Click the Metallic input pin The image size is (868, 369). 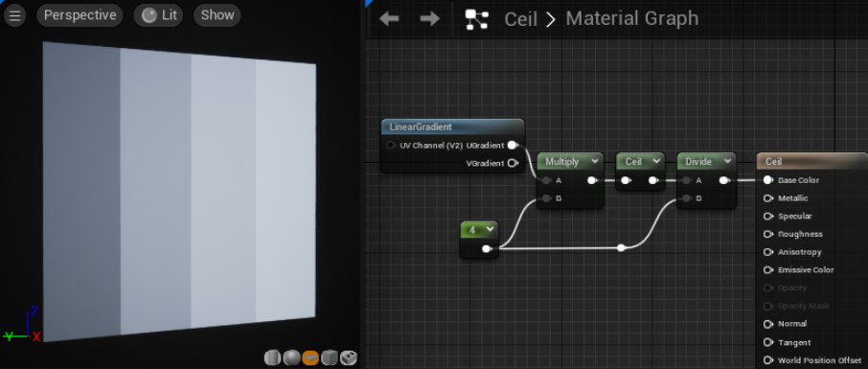click(x=767, y=198)
